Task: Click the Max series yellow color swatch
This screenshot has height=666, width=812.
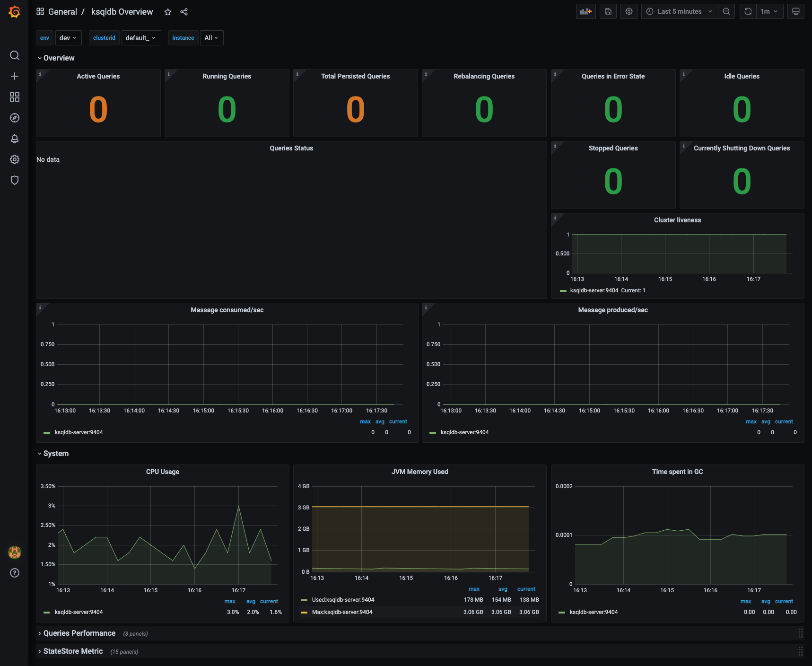Action: pos(304,612)
